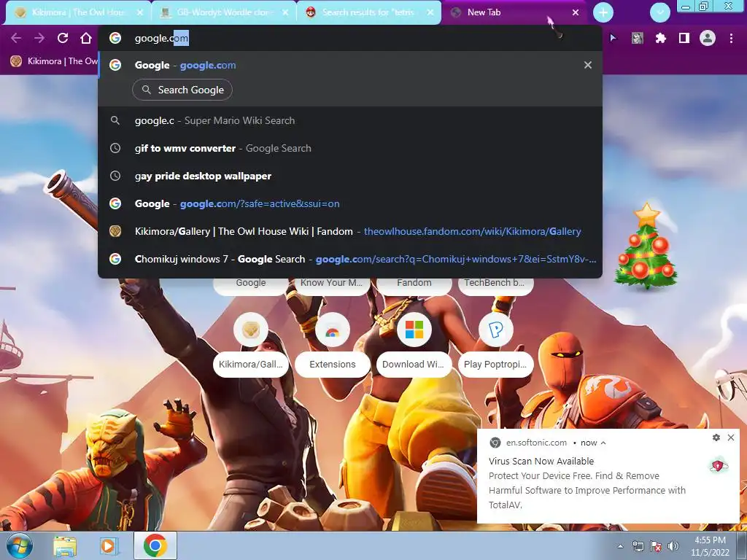Close the GB-Wordyl tab
The height and width of the screenshot is (560, 747).
pyautogui.click(x=285, y=12)
